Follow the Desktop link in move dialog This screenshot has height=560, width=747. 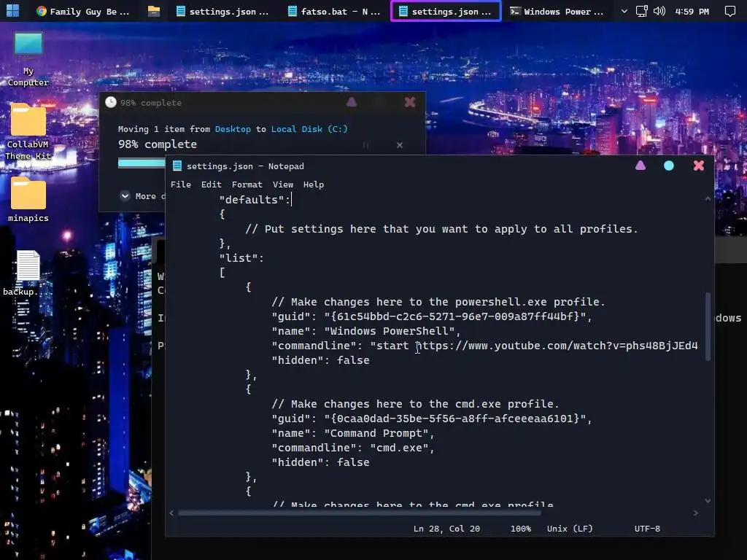pos(233,129)
